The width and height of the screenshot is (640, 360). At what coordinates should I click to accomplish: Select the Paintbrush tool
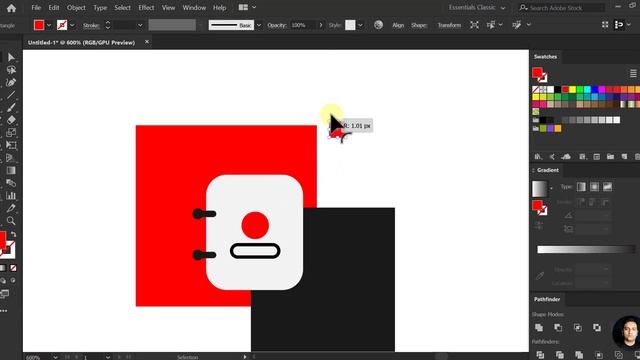click(11, 108)
